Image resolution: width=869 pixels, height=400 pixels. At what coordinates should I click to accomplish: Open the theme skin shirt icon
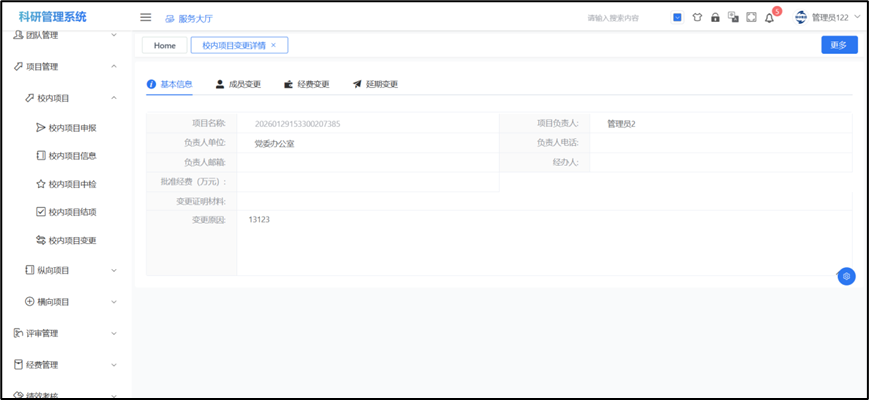[x=697, y=17]
